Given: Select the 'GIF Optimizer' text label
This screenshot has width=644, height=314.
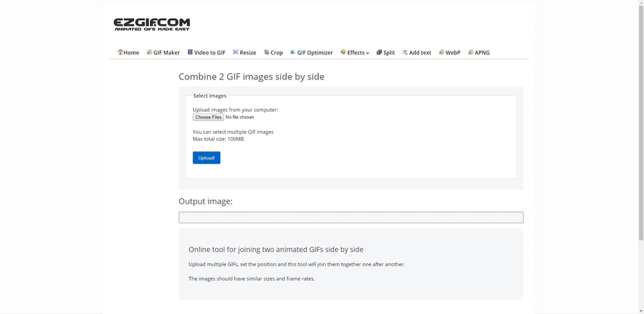Looking at the screenshot, I should tap(314, 53).
